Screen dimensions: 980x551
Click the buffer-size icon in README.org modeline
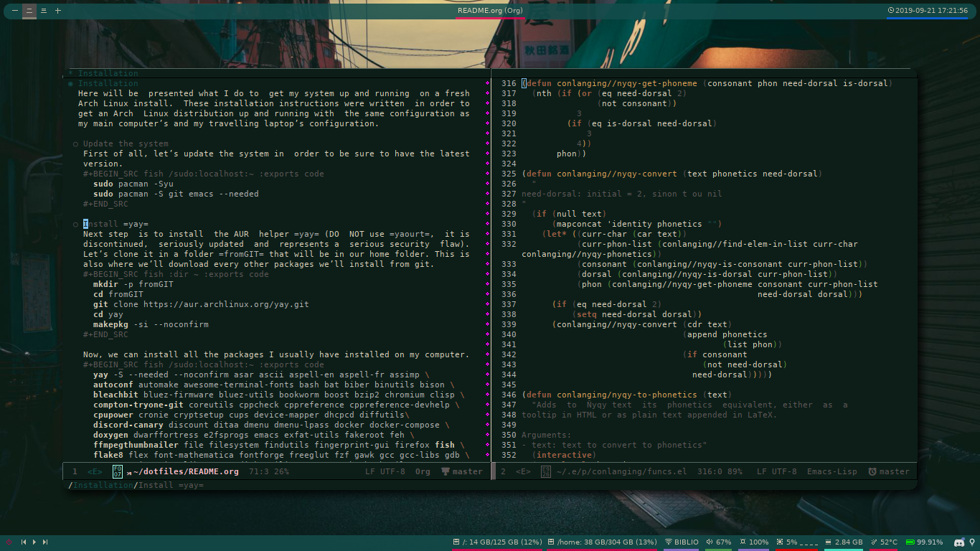[117, 471]
